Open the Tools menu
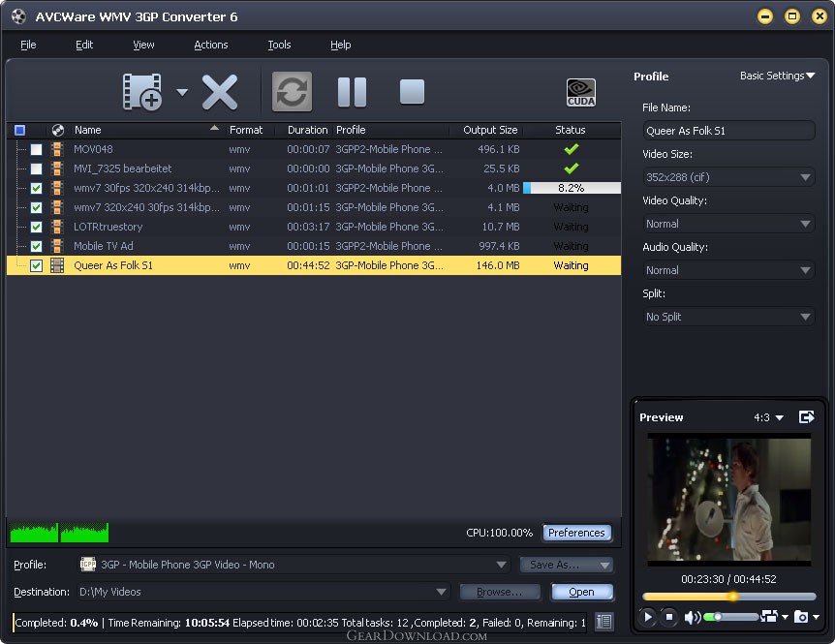This screenshot has width=835, height=644. pyautogui.click(x=279, y=45)
